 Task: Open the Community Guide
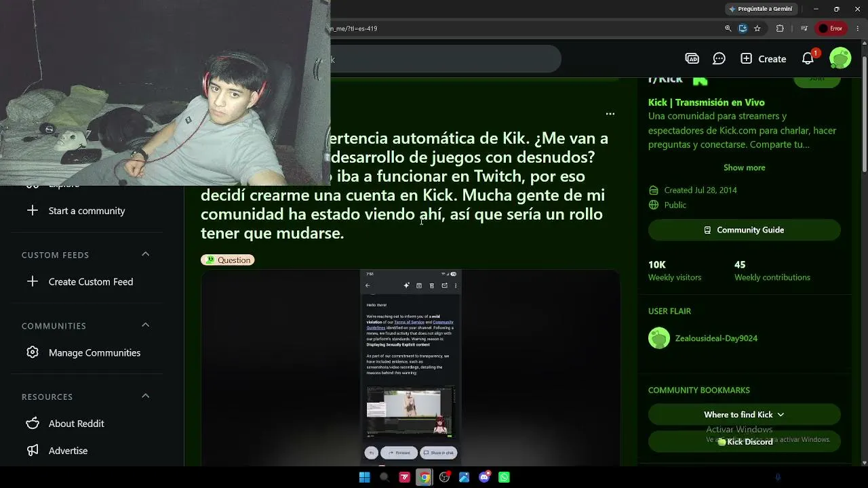pos(745,230)
